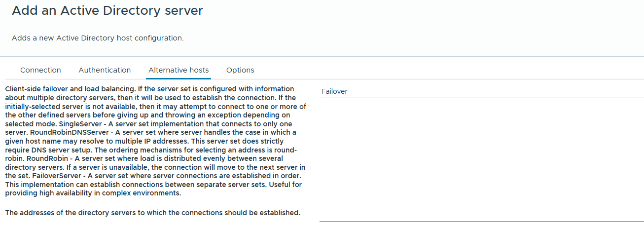
Task: Switch to the Connection tab
Action: (40, 70)
